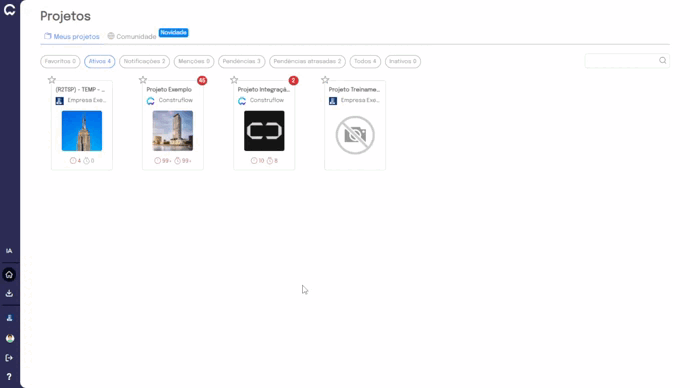The height and width of the screenshot is (388, 690).
Task: Click the red 2 badge on Projeto Integração
Action: point(294,81)
